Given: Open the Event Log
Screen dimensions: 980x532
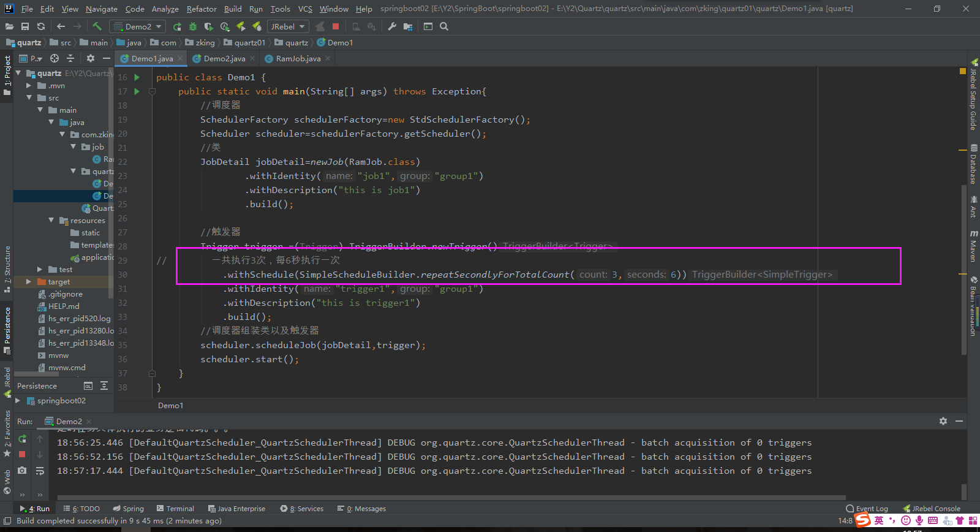Looking at the screenshot, I should point(867,509).
